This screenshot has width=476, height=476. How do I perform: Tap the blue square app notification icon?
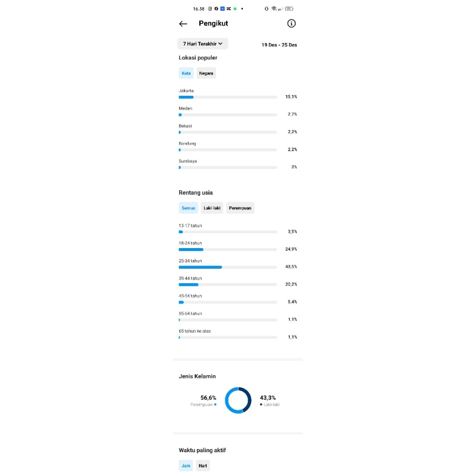[x=223, y=9]
